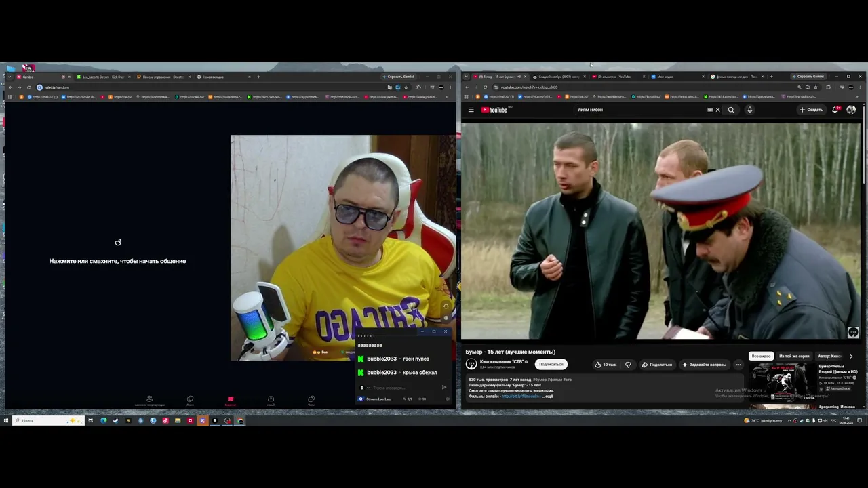Clear the YouTube search query

click(x=718, y=110)
